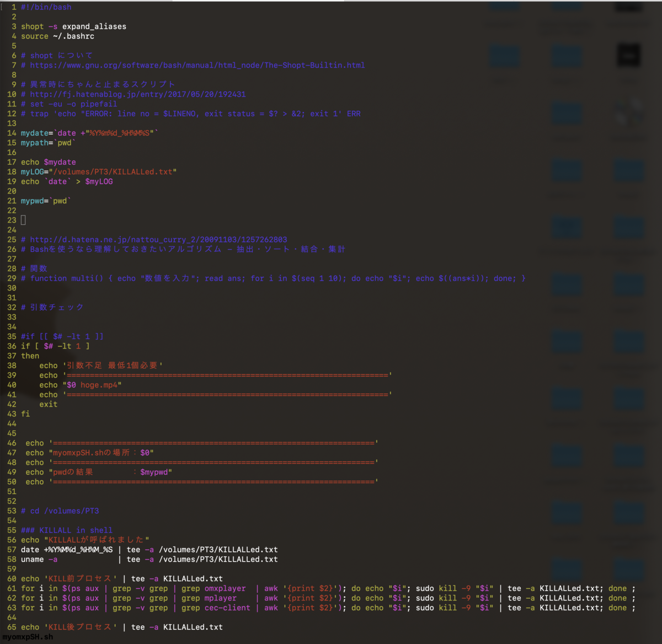
Task: Click the commented "function multi()" line
Action: 273,278
